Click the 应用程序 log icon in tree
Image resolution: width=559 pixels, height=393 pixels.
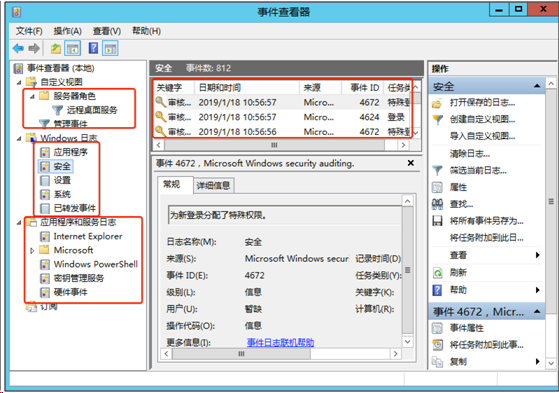tap(45, 152)
